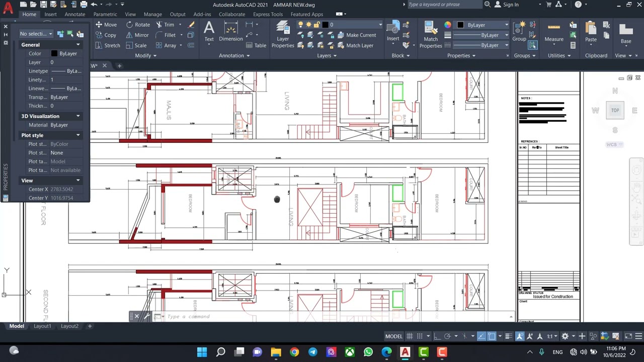Toggle snap mode in status bar

pyautogui.click(x=419, y=336)
